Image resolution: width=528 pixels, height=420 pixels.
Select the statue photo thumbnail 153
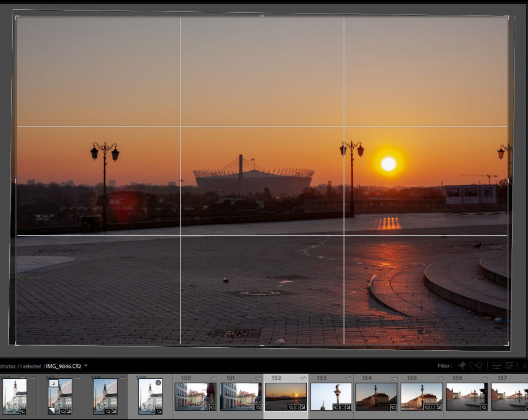click(331, 396)
